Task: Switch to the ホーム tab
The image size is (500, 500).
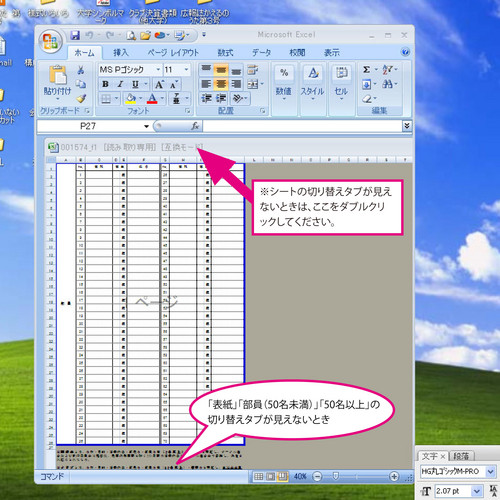Action: (84, 53)
